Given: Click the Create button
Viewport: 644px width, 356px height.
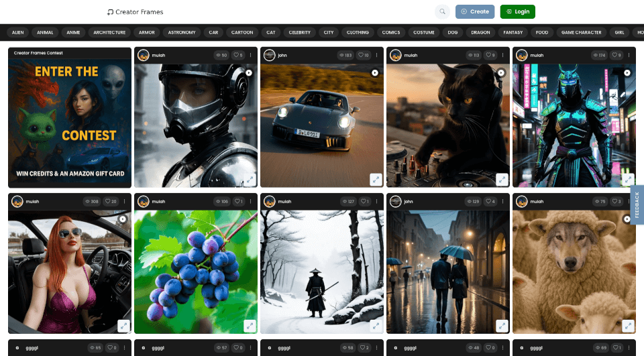Looking at the screenshot, I should (x=475, y=11).
